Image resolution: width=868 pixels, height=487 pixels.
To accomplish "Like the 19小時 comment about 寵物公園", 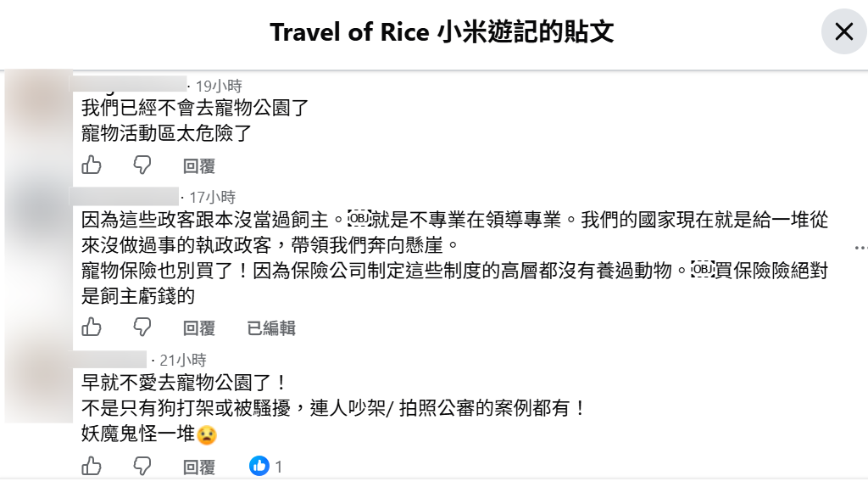I will [x=92, y=165].
